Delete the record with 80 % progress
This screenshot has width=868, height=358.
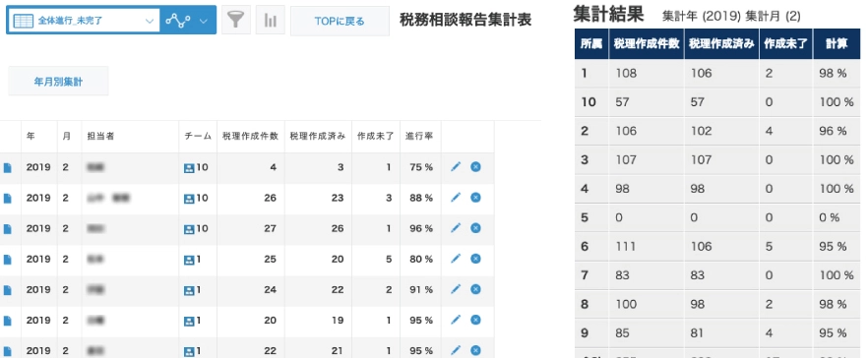pyautogui.click(x=475, y=259)
